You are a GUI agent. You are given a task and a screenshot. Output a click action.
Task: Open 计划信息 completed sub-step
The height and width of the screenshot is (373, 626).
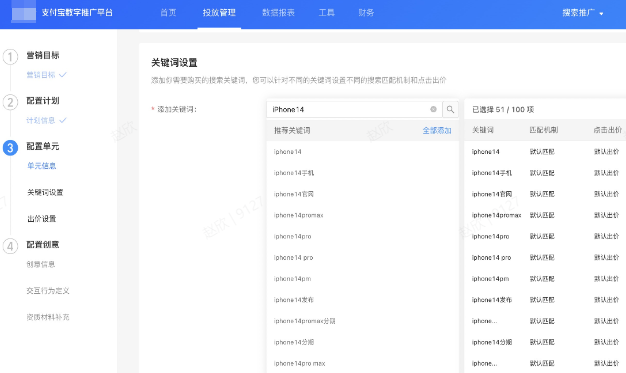(46, 120)
